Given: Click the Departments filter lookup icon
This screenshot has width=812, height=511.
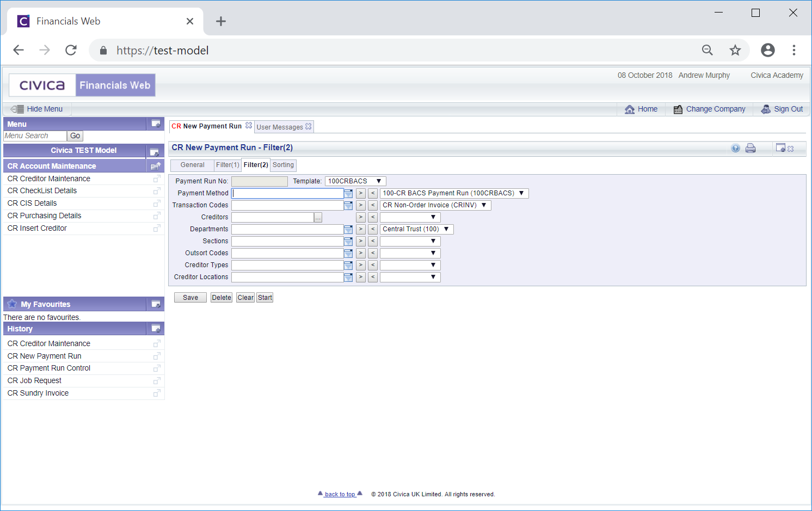Looking at the screenshot, I should pyautogui.click(x=348, y=229).
